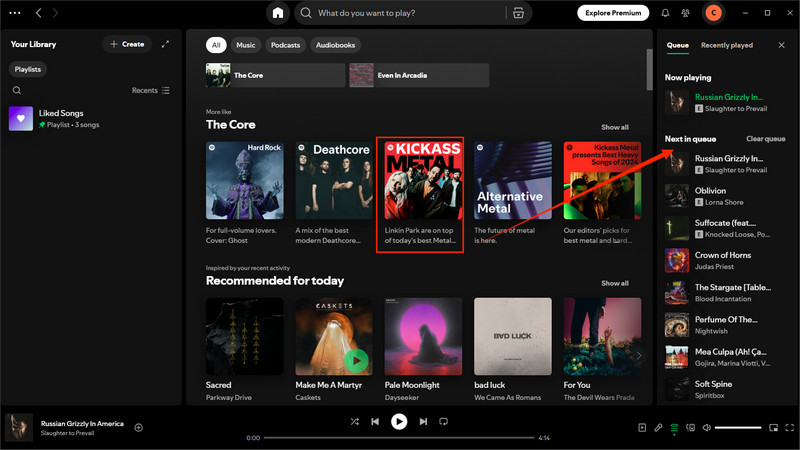Open the miniplayer icon

[773, 428]
